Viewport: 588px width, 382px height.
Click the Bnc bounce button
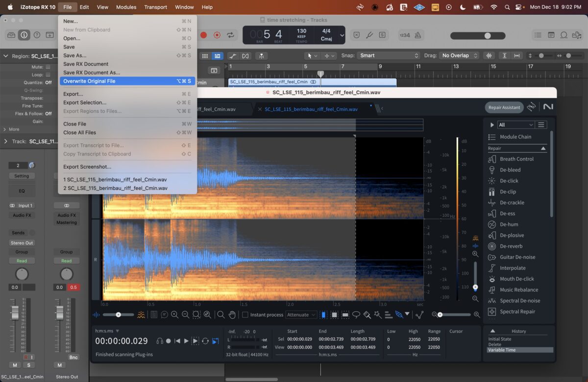pos(73,357)
